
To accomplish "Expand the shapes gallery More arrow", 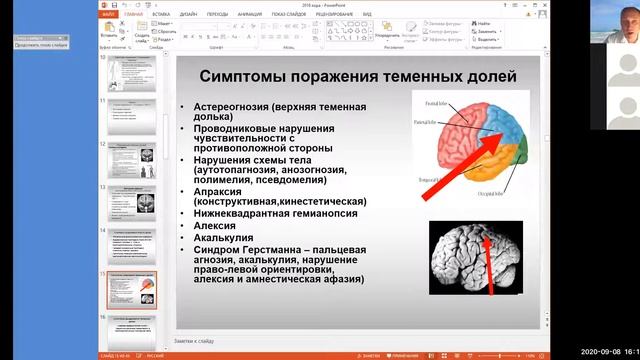I will coord(371,38).
